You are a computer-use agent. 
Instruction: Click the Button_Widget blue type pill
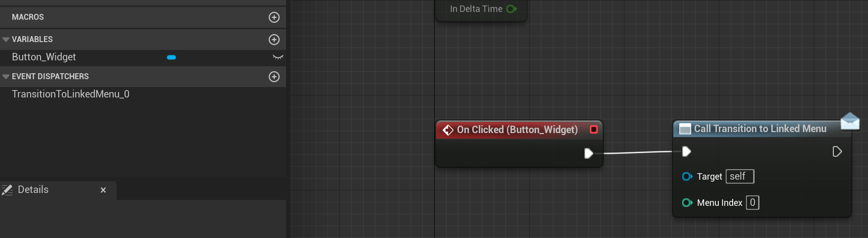[171, 57]
